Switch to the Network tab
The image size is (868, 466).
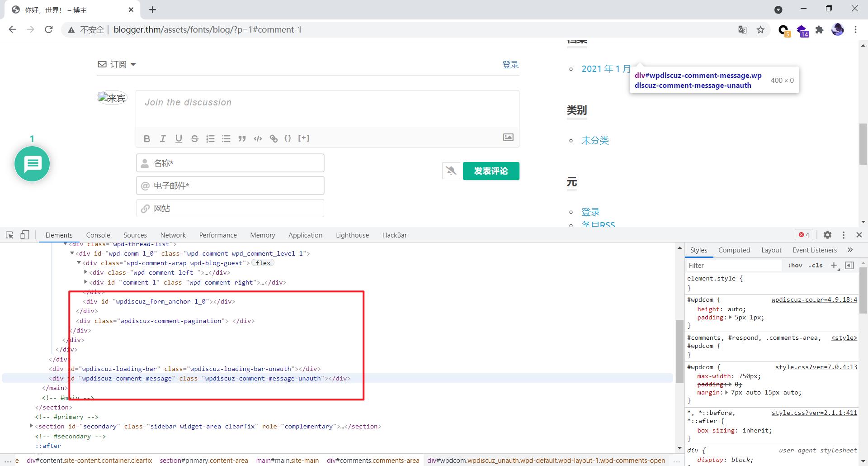click(173, 235)
